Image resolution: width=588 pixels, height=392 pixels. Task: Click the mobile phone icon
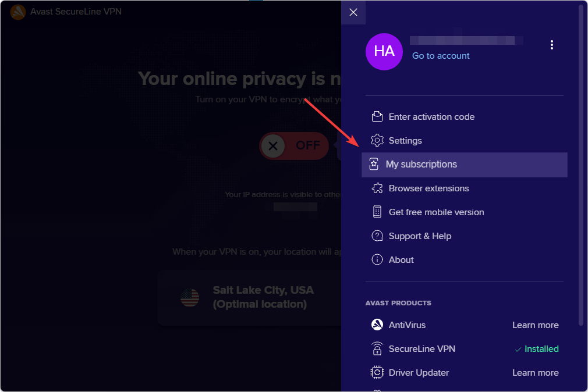(377, 212)
